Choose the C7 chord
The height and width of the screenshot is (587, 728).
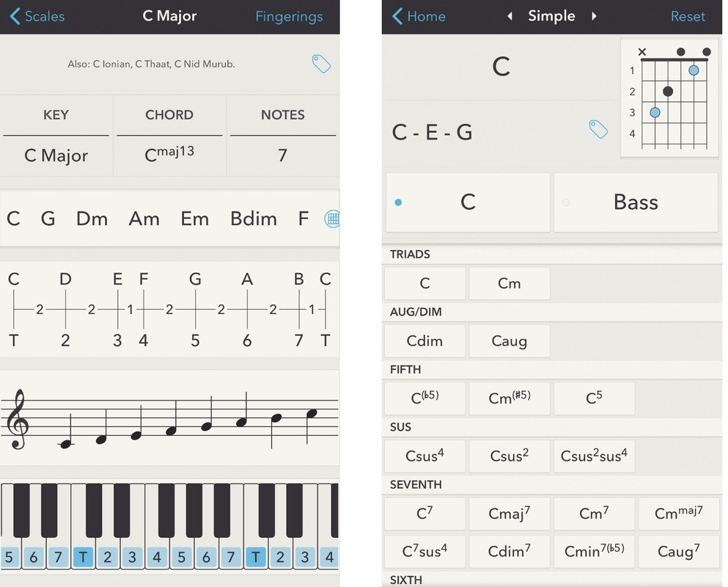424,514
